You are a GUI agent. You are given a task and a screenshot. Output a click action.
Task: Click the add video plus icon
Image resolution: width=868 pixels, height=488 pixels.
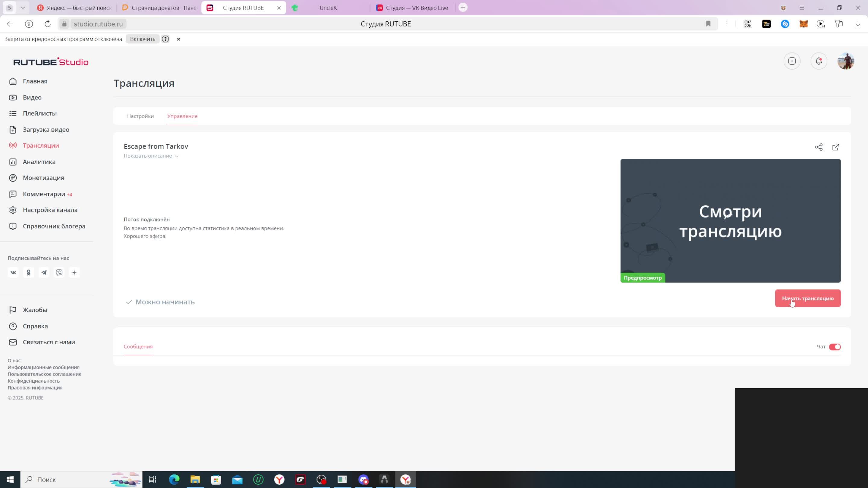792,61
